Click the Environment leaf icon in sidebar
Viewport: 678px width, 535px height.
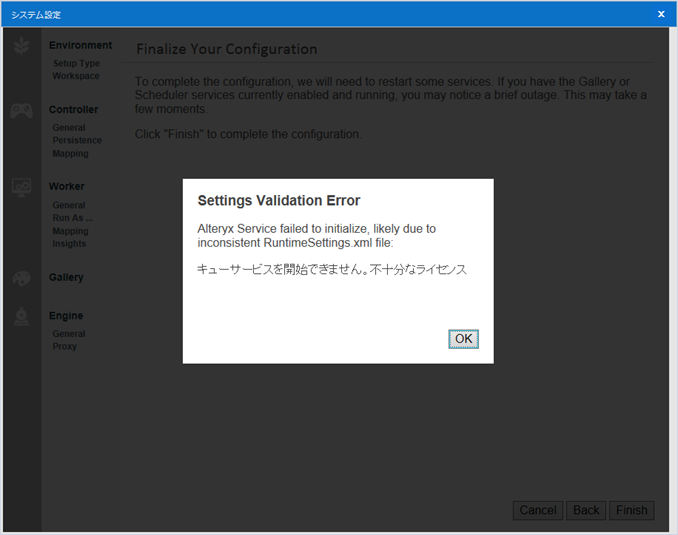21,46
